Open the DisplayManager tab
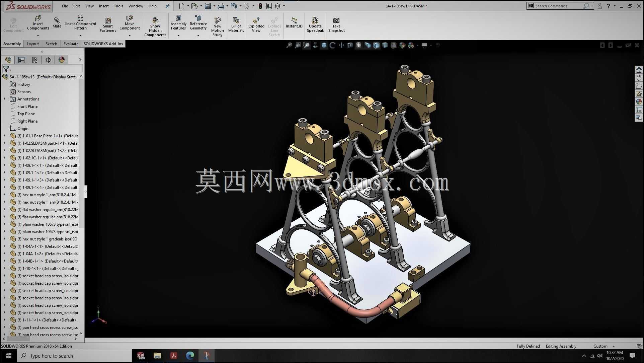644x363 pixels. [x=62, y=60]
